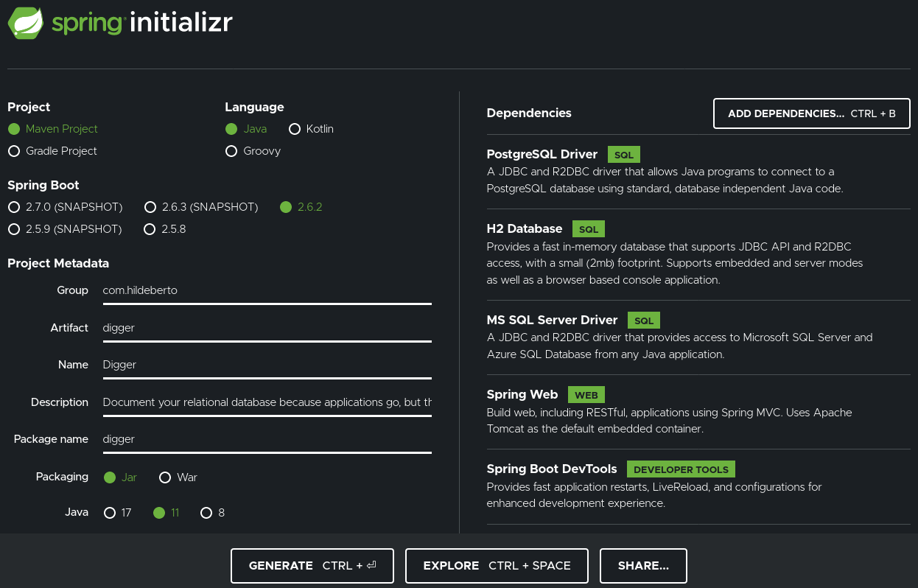Viewport: 918px width, 588px height.
Task: Select Maven Project radio button
Action: (52, 129)
